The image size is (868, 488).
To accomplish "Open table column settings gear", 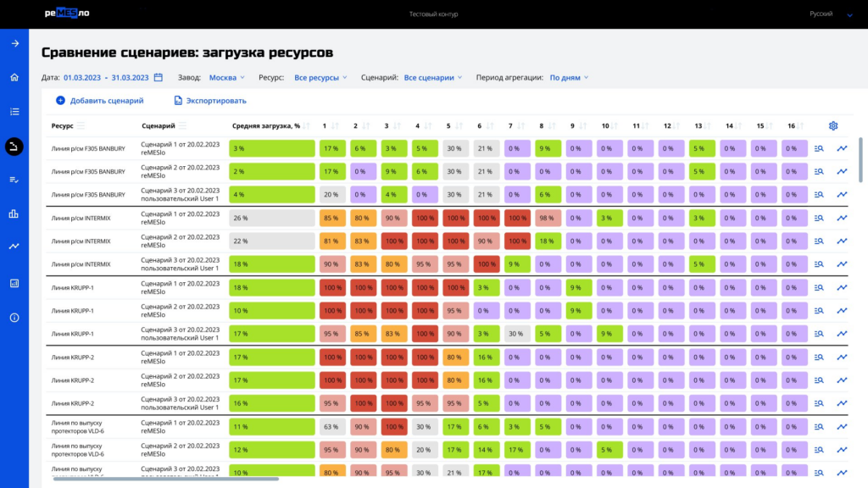I will 833,125.
